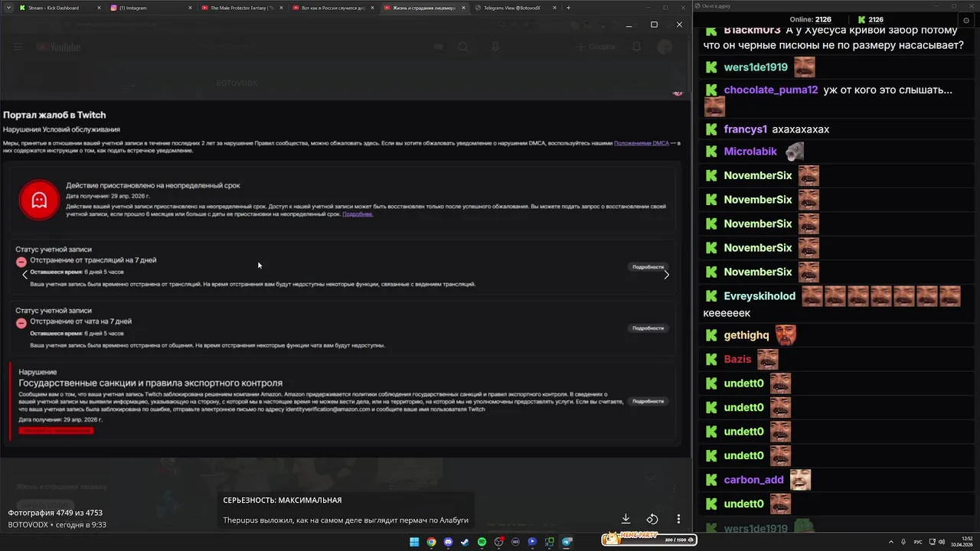Open YouTube notifications bell
Screen dimensions: 980x551
[x=636, y=47]
